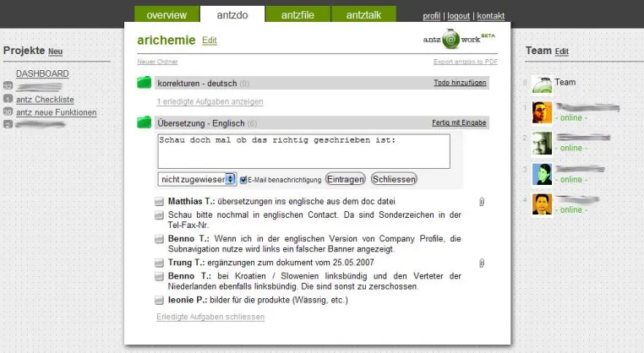The height and width of the screenshot is (353, 644).
Task: Click the Eintragen button
Action: [x=346, y=179]
